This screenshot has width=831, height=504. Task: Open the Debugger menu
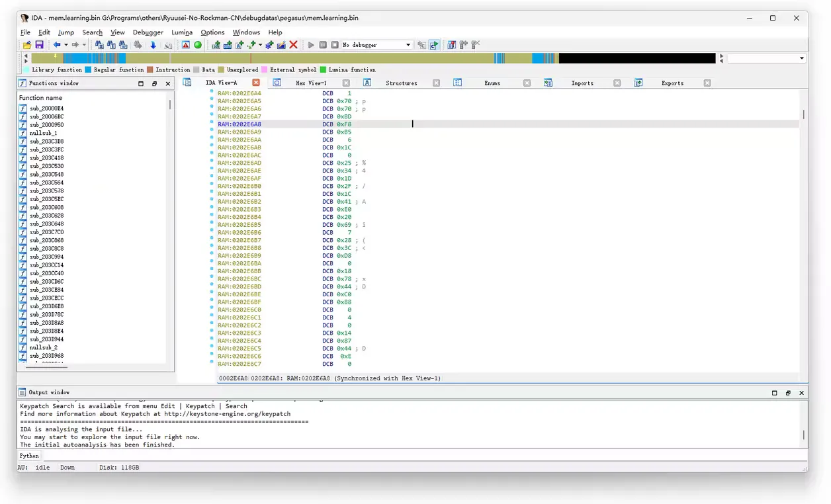(x=148, y=32)
